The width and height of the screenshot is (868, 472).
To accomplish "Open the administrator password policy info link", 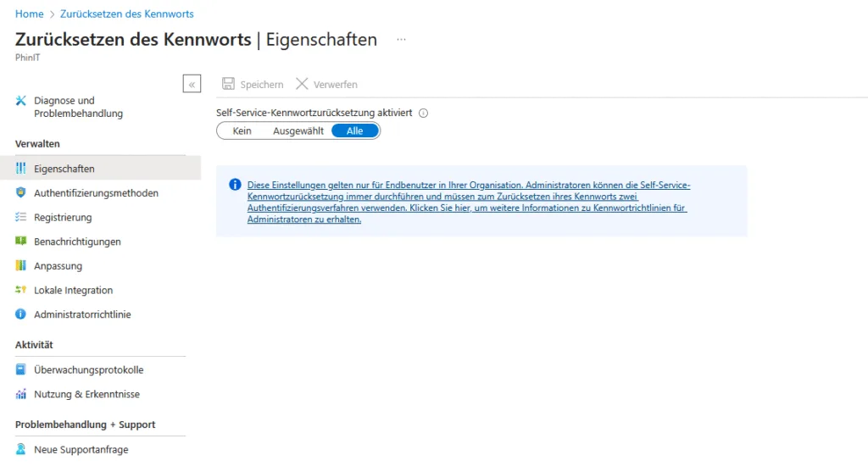I will (x=468, y=202).
